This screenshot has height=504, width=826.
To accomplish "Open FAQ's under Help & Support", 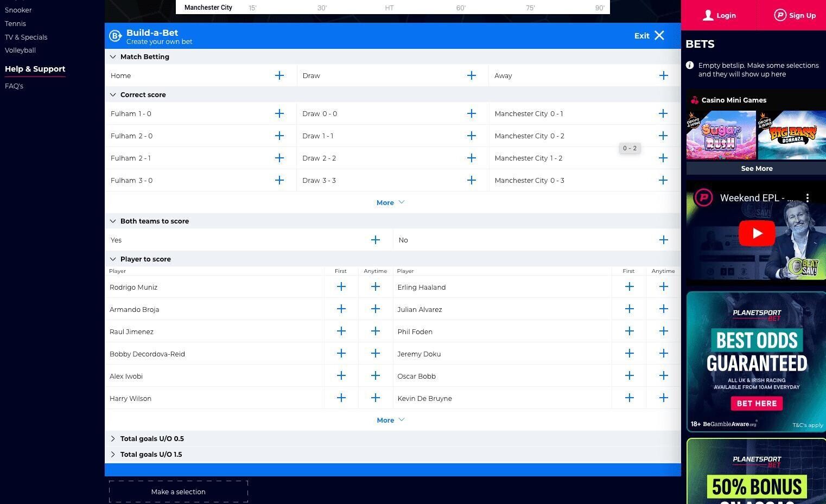I will pos(14,86).
